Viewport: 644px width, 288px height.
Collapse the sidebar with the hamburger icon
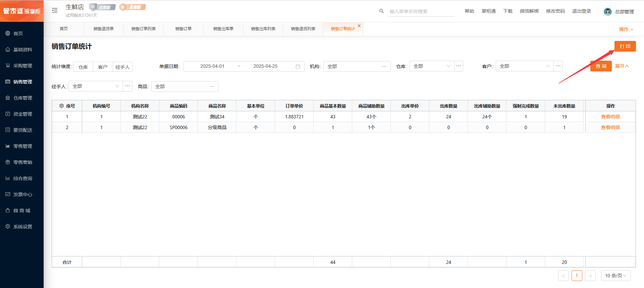(55, 11)
